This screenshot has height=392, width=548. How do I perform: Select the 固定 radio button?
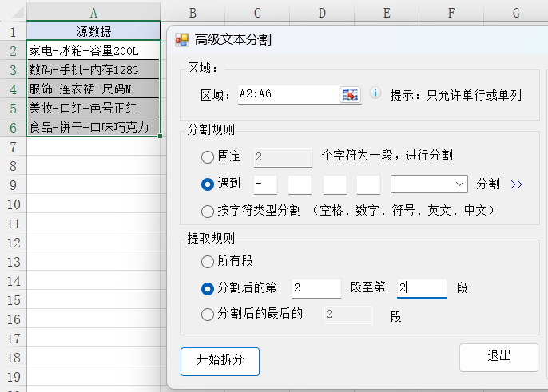(x=208, y=156)
